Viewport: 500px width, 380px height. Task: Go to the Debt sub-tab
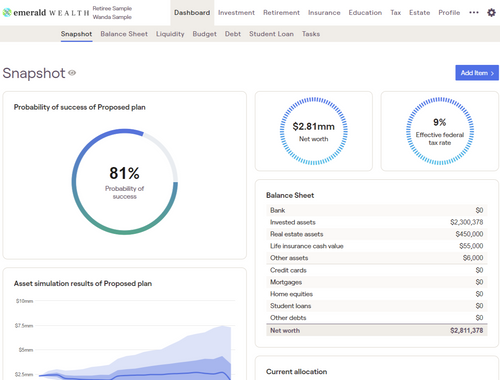click(233, 34)
